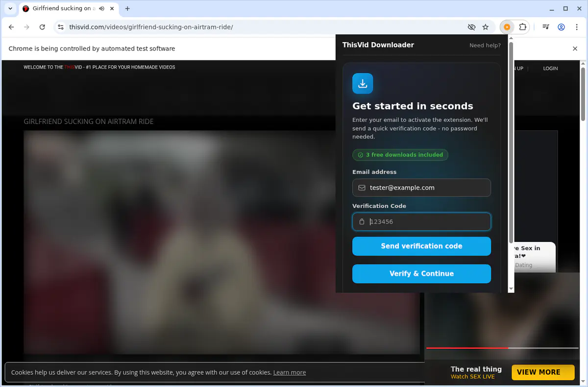Click the envelope icon in email field

(362, 188)
